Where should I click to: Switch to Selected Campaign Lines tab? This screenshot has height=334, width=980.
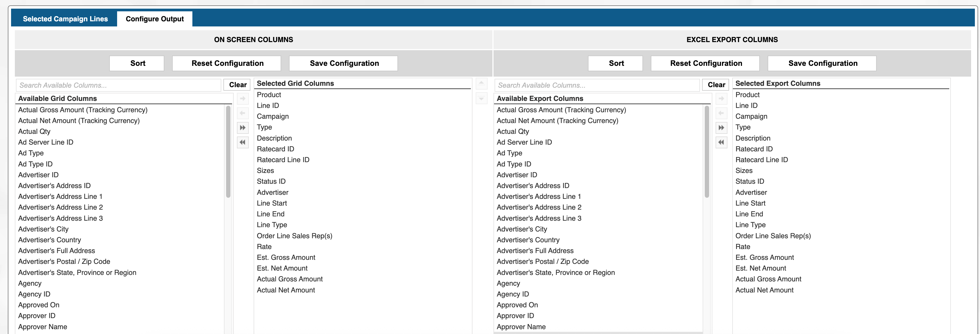click(65, 19)
